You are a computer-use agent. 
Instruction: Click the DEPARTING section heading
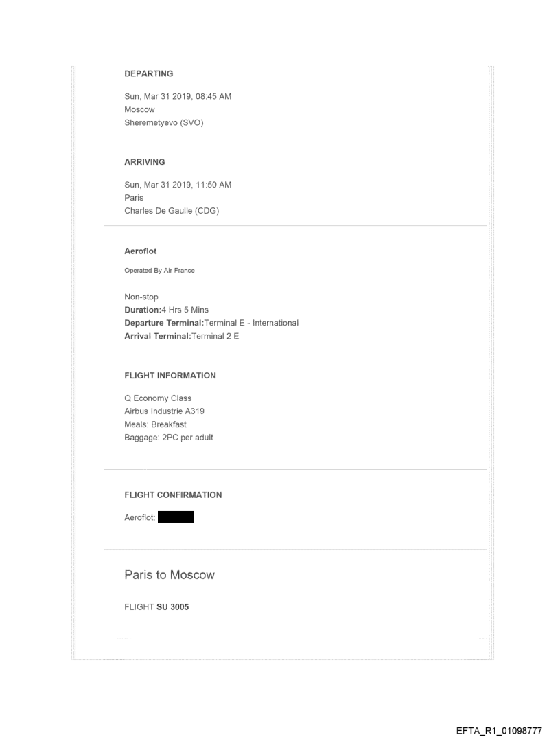pyautogui.click(x=148, y=73)
